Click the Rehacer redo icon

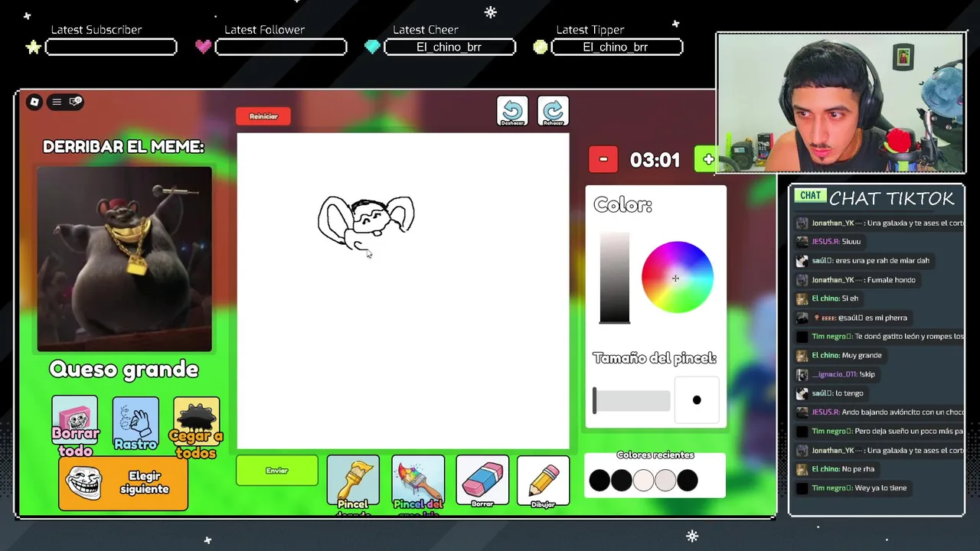click(x=553, y=112)
